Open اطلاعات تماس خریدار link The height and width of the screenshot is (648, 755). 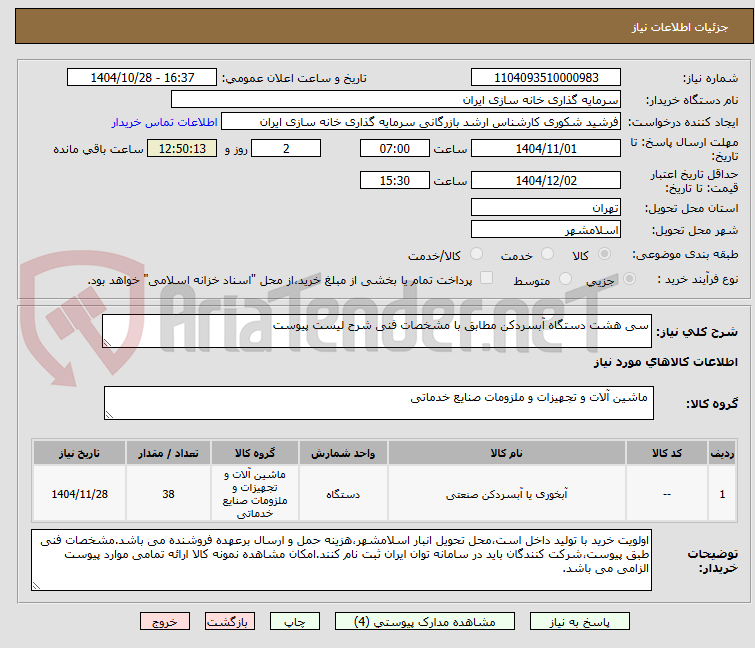click(x=165, y=122)
